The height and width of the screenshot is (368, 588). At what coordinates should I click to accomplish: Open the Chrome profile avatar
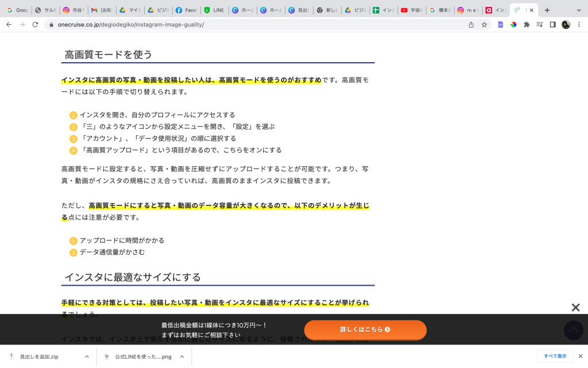566,25
